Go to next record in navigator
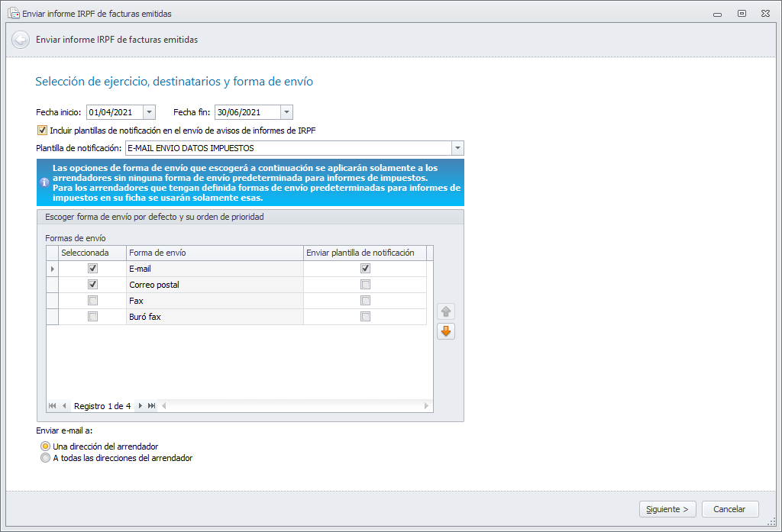 pos(141,406)
